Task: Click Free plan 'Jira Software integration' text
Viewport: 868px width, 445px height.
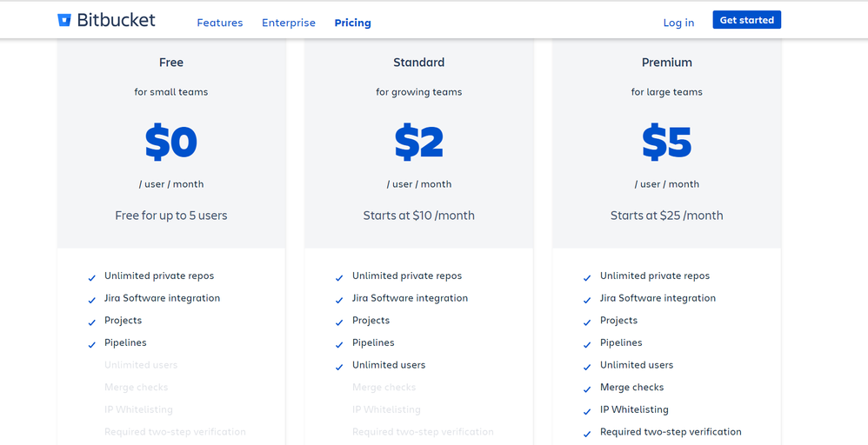Action: pos(162,298)
